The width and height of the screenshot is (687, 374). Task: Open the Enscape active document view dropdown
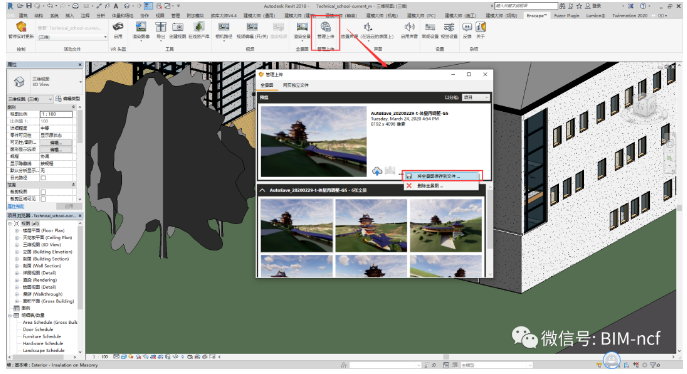pyautogui.click(x=72, y=37)
